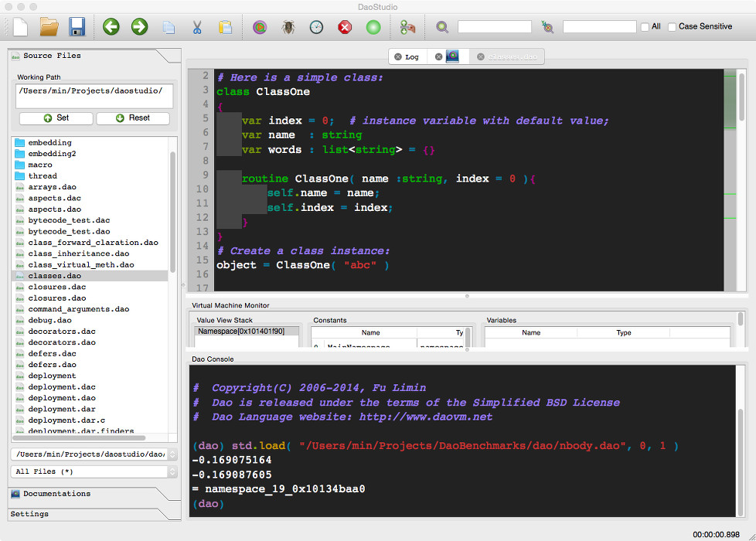Run the script with the purple play icon

260,27
